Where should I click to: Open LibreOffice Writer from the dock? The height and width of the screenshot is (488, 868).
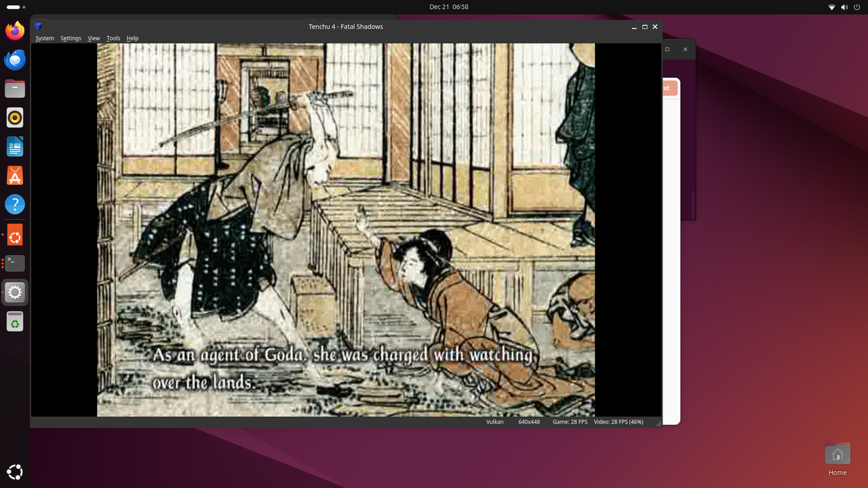coord(15,146)
